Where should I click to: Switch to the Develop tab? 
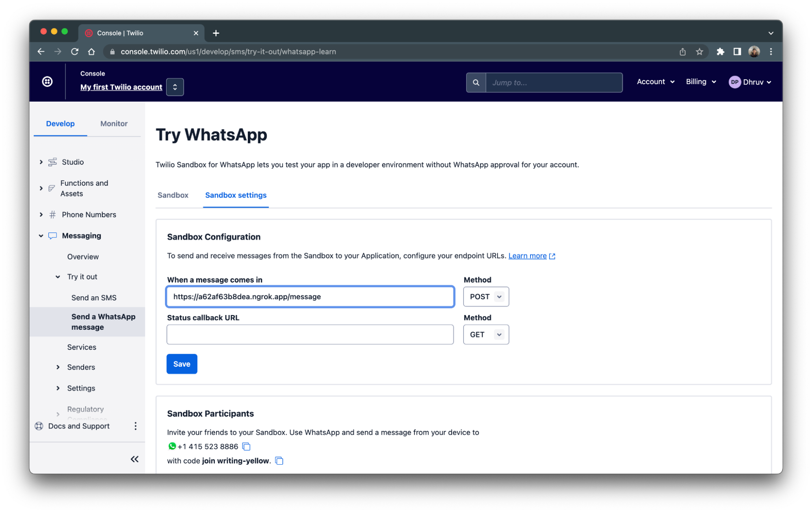60,124
